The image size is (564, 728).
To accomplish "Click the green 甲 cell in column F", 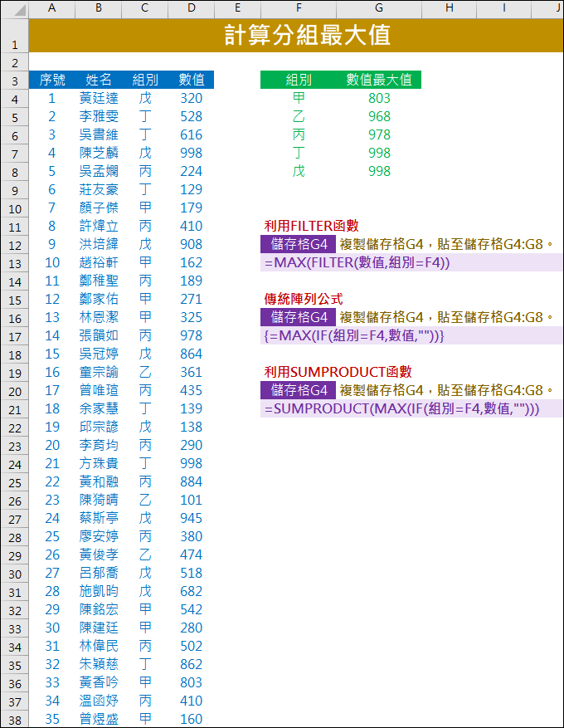I will point(299,98).
